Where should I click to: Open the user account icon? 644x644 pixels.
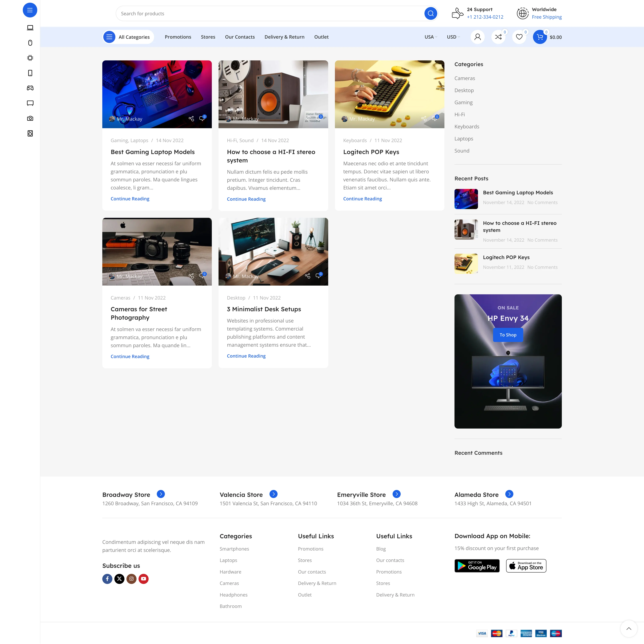[x=477, y=37]
